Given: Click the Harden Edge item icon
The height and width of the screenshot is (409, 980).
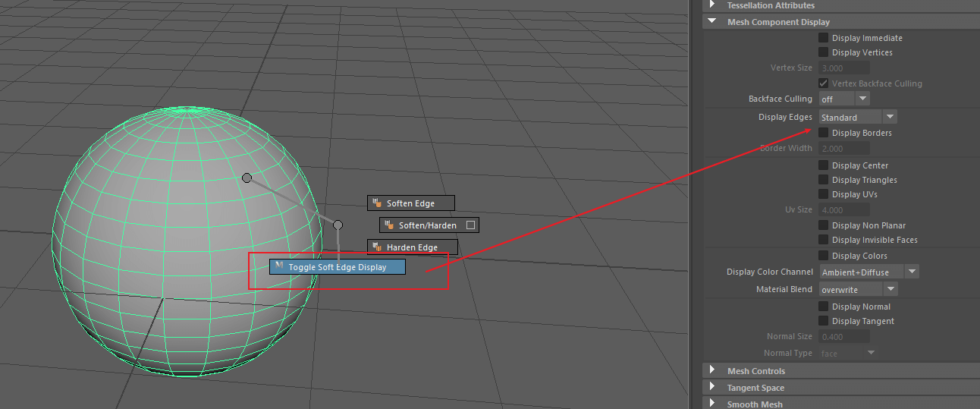Looking at the screenshot, I should [x=377, y=247].
